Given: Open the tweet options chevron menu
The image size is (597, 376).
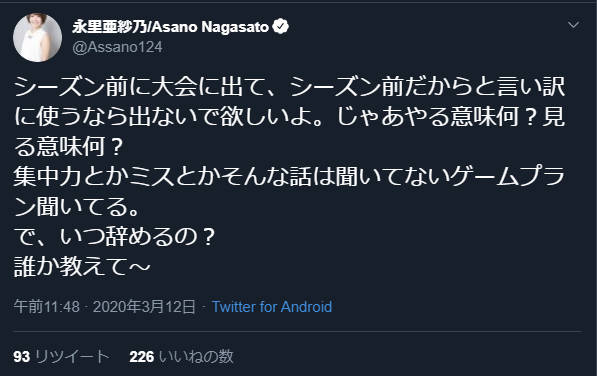Looking at the screenshot, I should pos(573,25).
